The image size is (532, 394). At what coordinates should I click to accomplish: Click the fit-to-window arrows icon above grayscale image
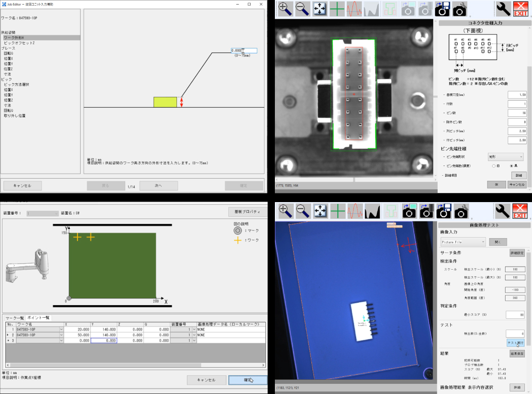point(320,9)
